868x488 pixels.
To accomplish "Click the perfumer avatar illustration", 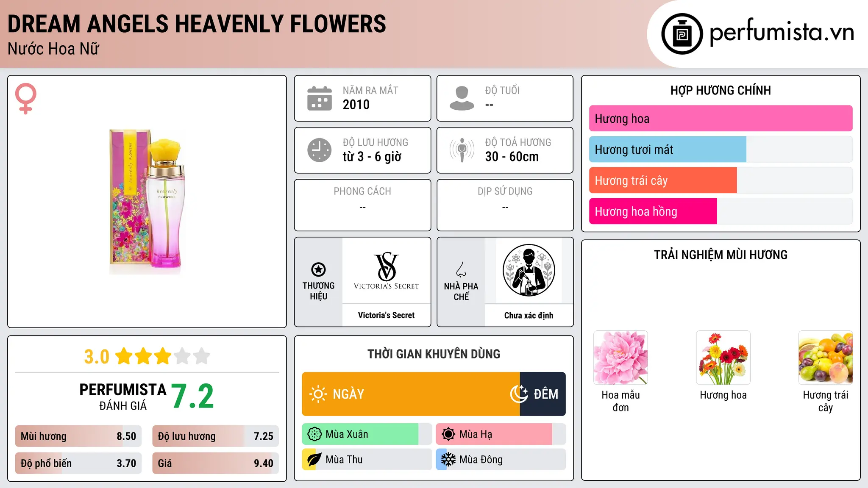I will click(x=529, y=270).
